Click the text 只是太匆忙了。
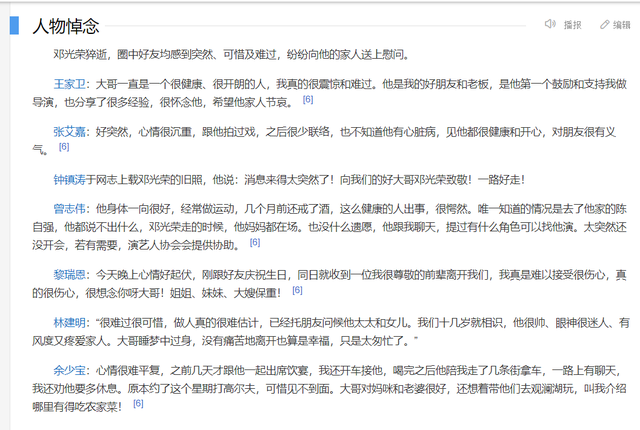 [376, 341]
